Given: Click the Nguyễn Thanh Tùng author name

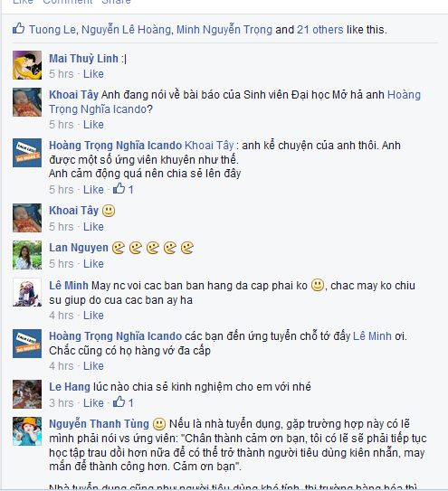Looking at the screenshot, I should (99, 424).
